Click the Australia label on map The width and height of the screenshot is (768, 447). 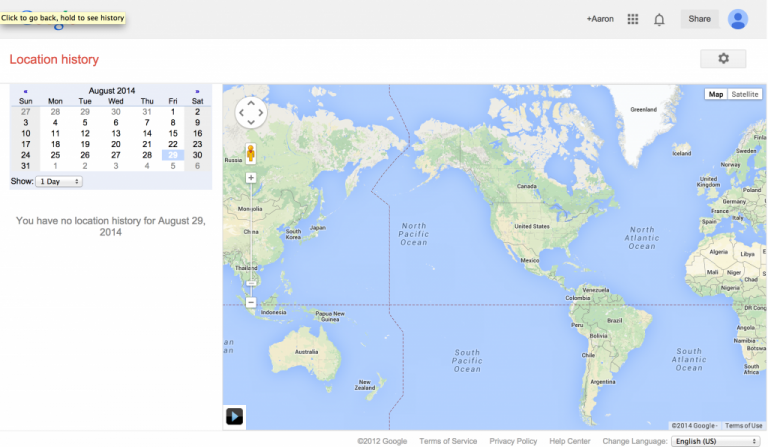click(x=307, y=352)
